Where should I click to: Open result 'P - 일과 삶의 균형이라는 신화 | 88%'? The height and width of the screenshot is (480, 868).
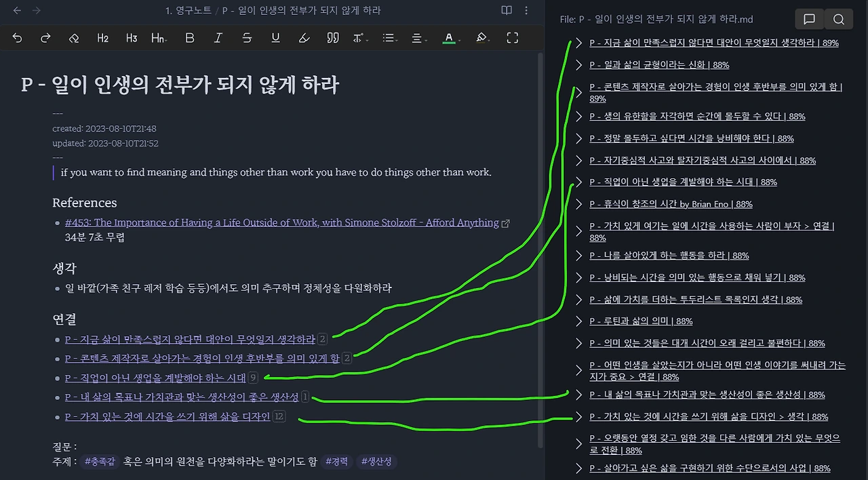point(659,65)
